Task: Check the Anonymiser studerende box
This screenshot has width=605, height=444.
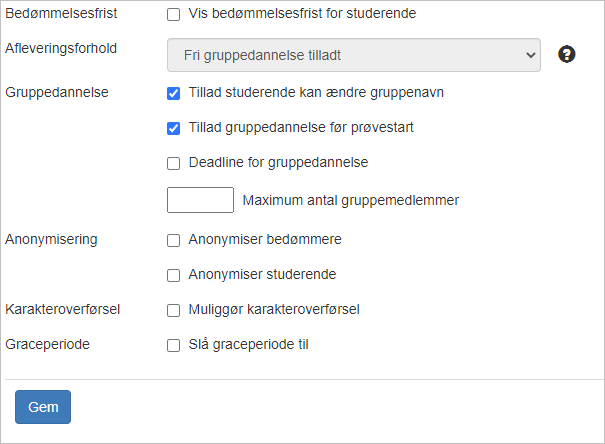Action: pos(173,275)
